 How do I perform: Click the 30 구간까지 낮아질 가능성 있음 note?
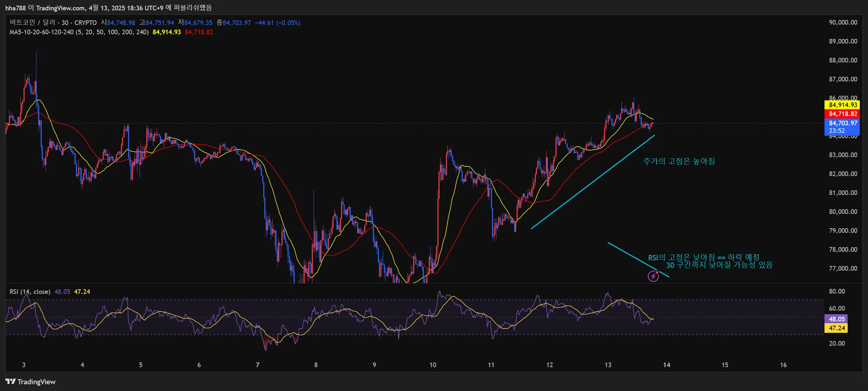click(719, 265)
